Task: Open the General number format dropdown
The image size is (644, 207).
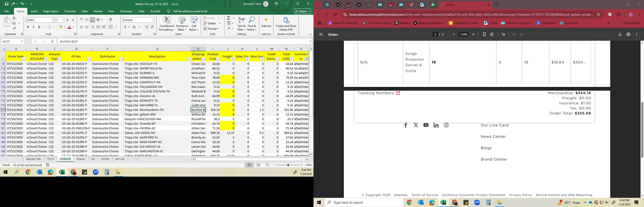Action: pos(153,20)
